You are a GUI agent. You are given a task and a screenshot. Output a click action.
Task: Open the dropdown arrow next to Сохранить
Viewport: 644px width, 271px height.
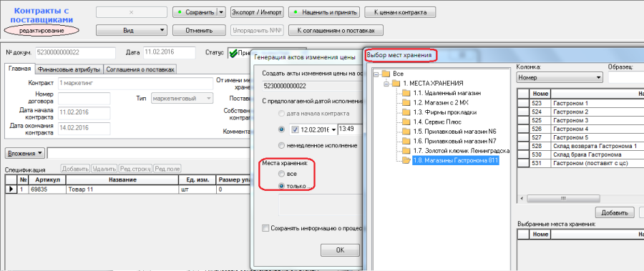click(221, 12)
